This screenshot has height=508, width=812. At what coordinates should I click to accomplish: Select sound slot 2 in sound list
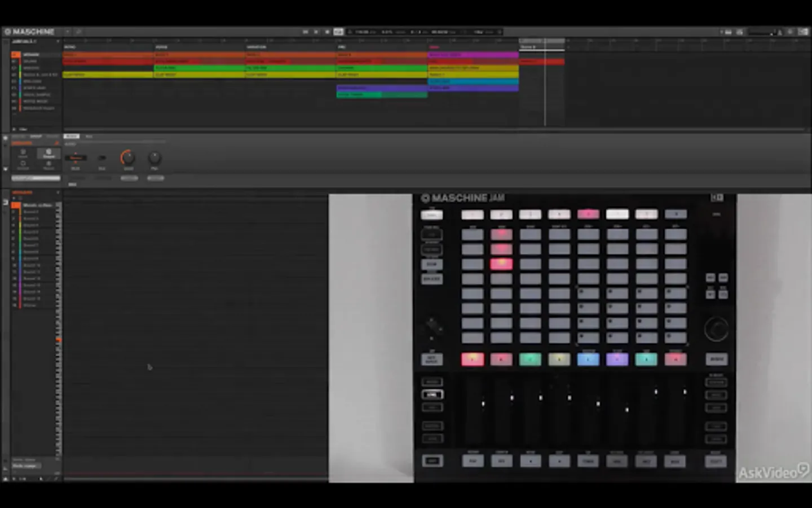click(x=33, y=212)
